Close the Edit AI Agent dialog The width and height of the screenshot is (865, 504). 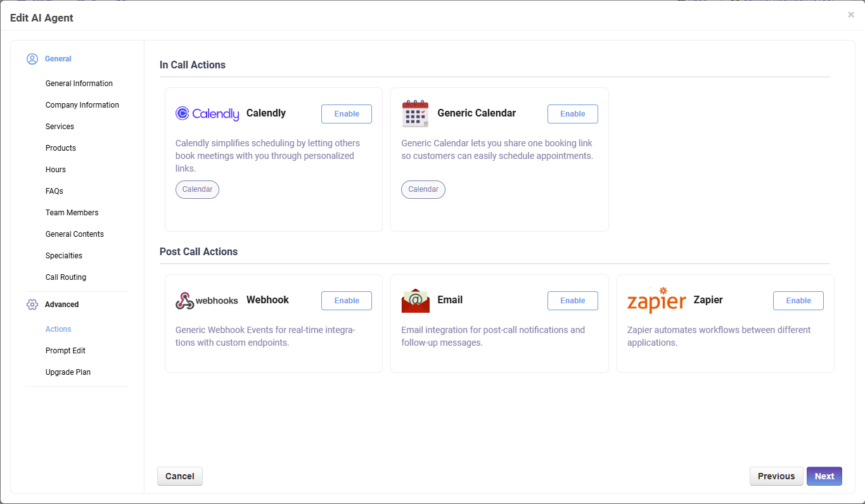point(850,15)
